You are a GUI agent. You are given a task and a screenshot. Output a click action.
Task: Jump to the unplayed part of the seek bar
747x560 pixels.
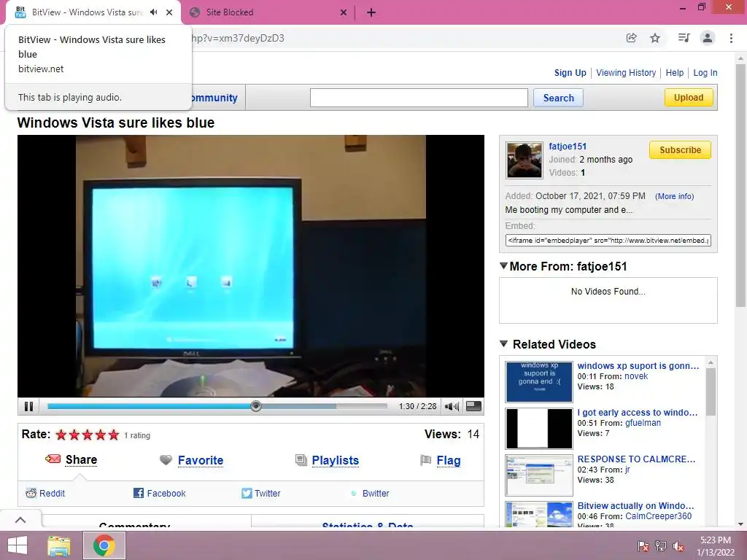[362, 406]
